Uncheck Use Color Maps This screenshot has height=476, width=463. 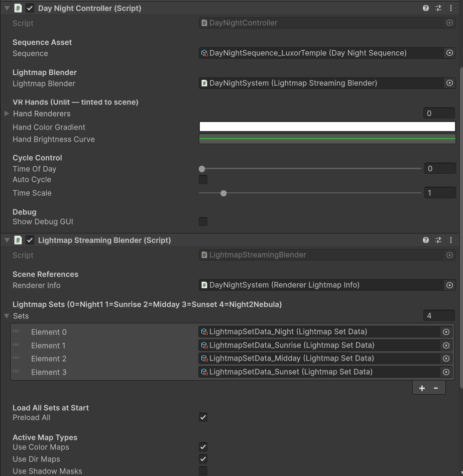pos(203,447)
